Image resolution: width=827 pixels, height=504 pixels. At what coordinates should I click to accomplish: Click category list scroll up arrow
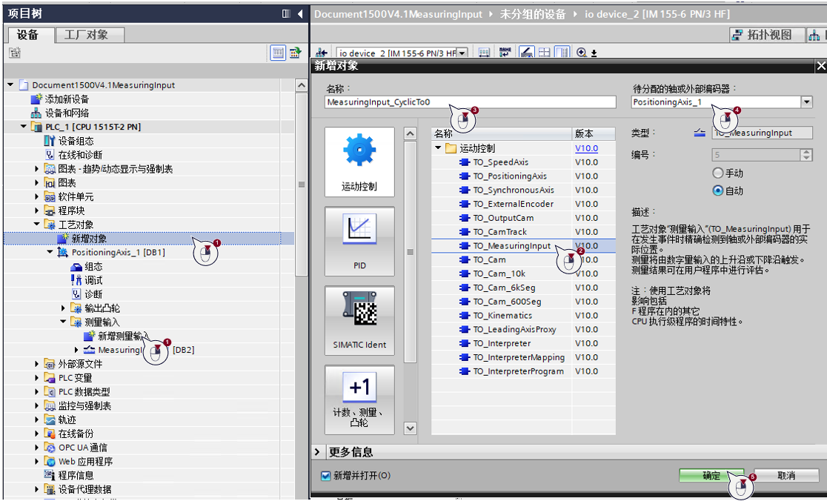410,133
